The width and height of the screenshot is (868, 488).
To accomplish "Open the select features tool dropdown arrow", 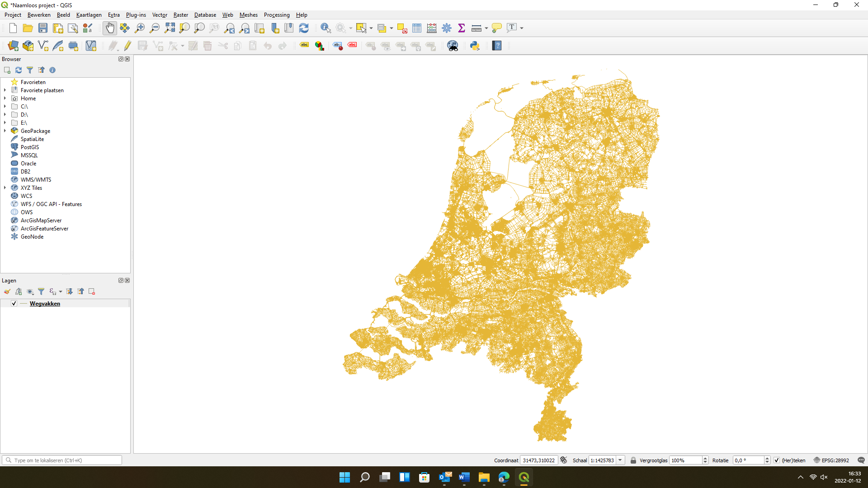I will coord(371,28).
